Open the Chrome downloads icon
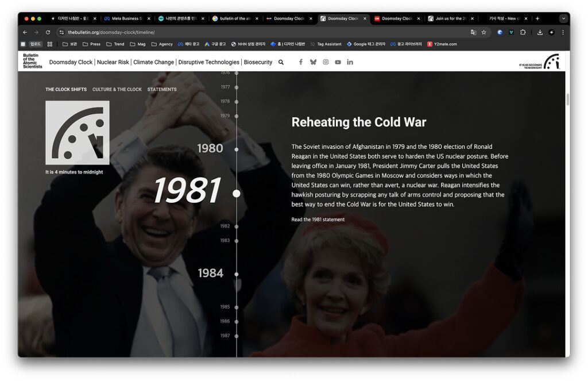 pyautogui.click(x=540, y=32)
